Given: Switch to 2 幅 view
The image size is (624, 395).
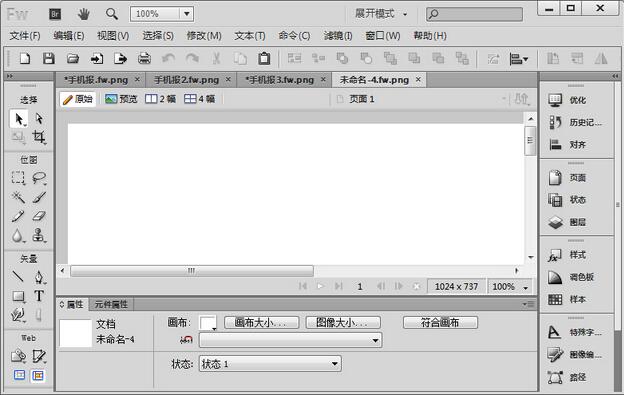Looking at the screenshot, I should click(x=160, y=99).
